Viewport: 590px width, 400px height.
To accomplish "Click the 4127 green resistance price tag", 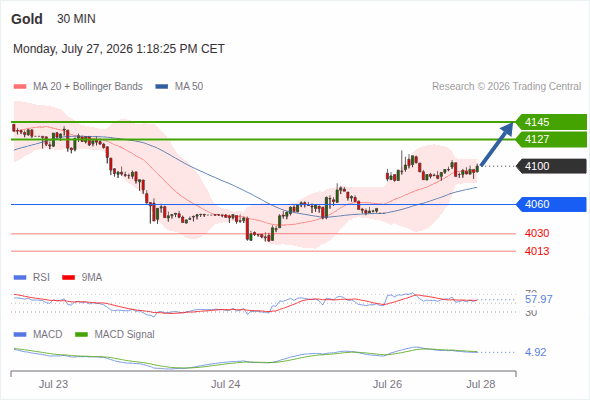I will pyautogui.click(x=550, y=139).
